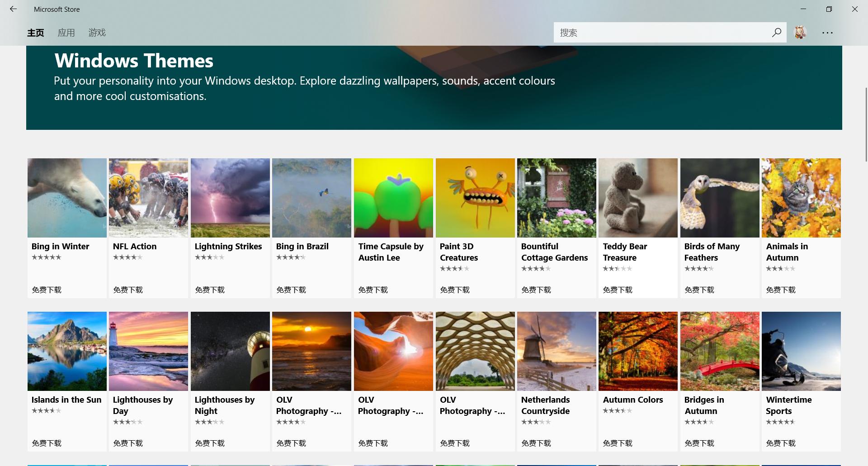This screenshot has height=466, width=868.
Task: Click the back arrow button
Action: coord(13,9)
